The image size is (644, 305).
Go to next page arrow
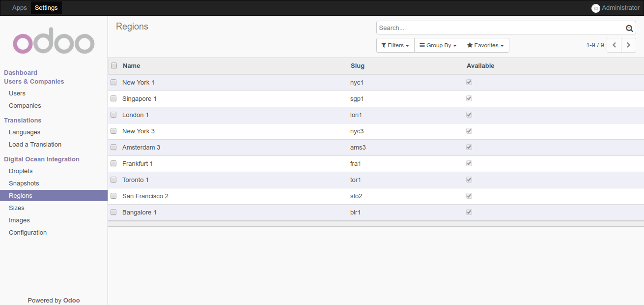click(628, 45)
